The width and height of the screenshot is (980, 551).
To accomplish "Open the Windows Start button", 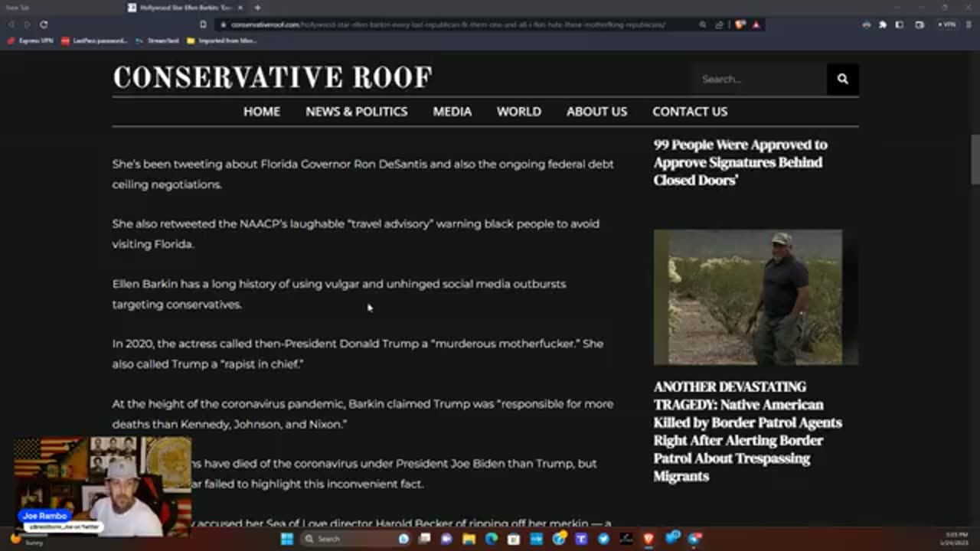I will (287, 539).
